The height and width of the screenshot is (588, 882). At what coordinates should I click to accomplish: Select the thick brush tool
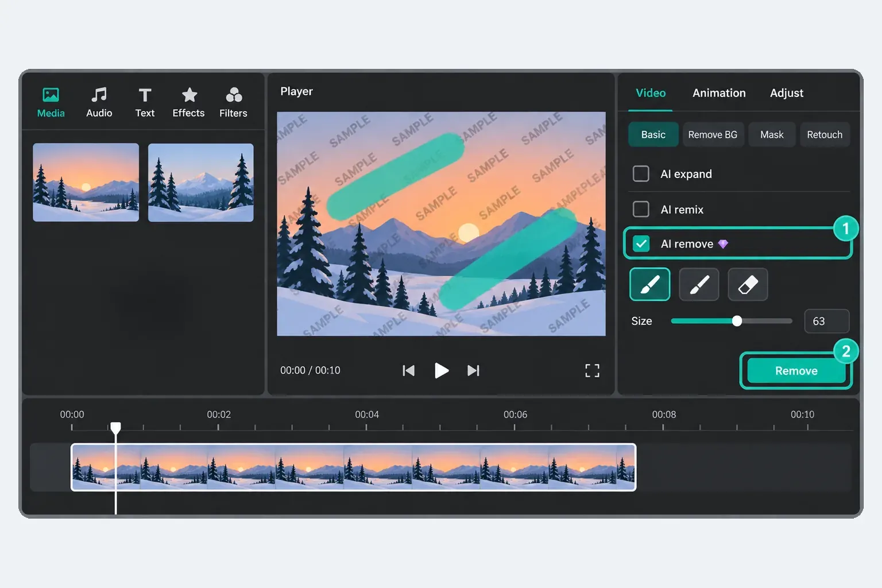coord(650,284)
